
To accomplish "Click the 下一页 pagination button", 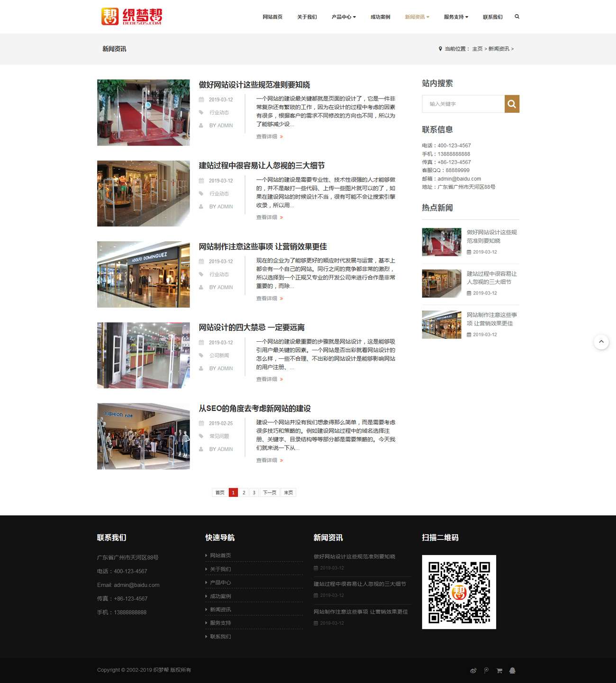I will [270, 492].
